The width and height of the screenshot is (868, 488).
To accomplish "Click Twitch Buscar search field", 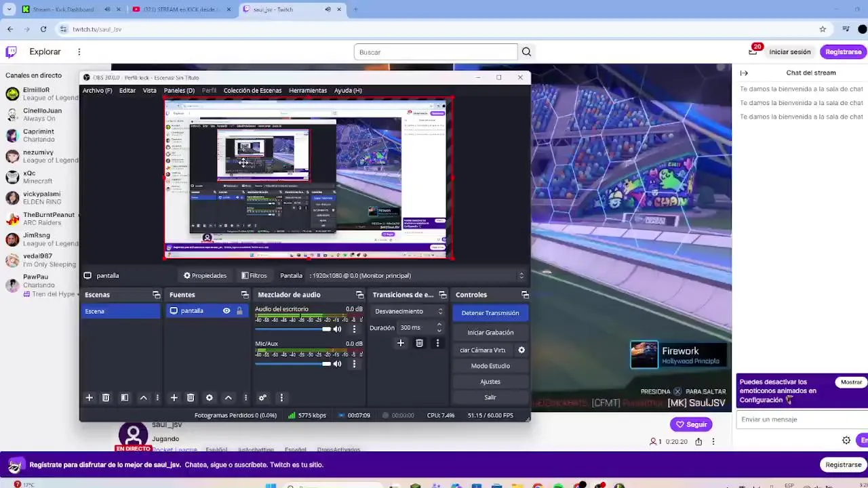I will pos(436,52).
